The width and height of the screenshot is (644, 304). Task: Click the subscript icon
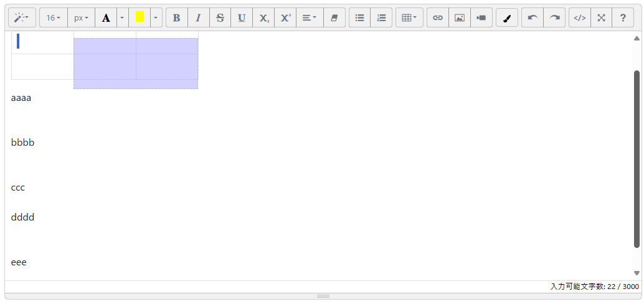point(263,18)
